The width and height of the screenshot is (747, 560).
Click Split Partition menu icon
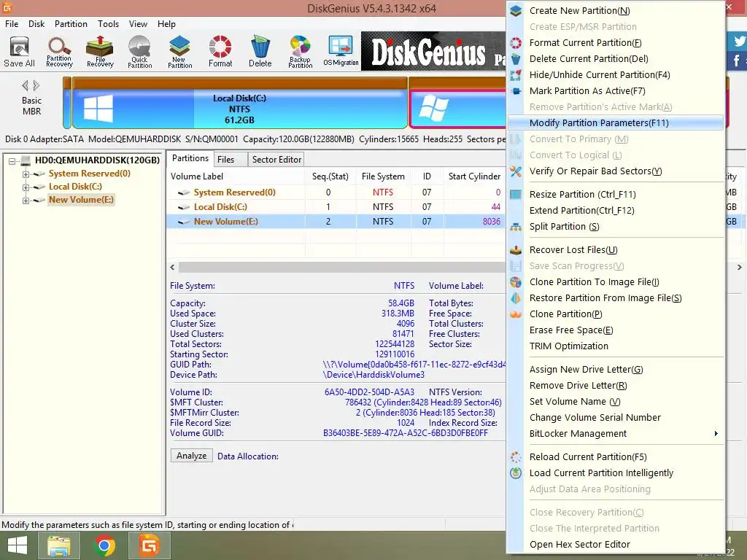point(516,227)
